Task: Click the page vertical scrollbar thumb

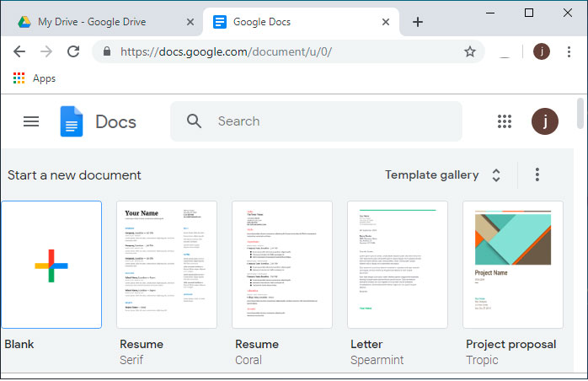Action: pos(580,113)
